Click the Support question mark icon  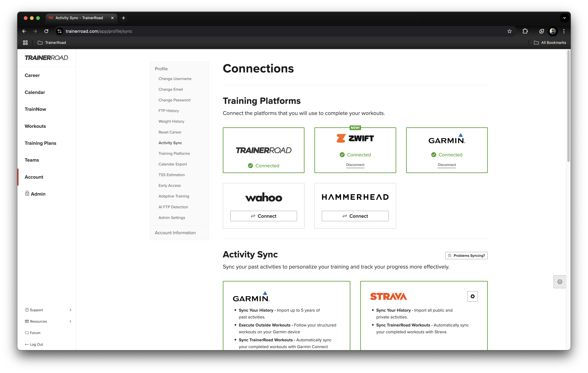pyautogui.click(x=27, y=310)
